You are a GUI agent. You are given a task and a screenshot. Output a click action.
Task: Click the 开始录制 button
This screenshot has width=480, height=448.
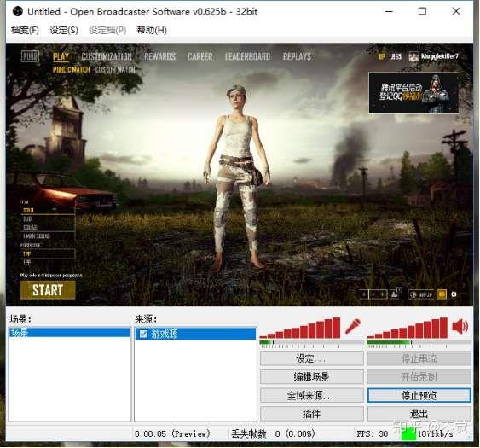[419, 376]
